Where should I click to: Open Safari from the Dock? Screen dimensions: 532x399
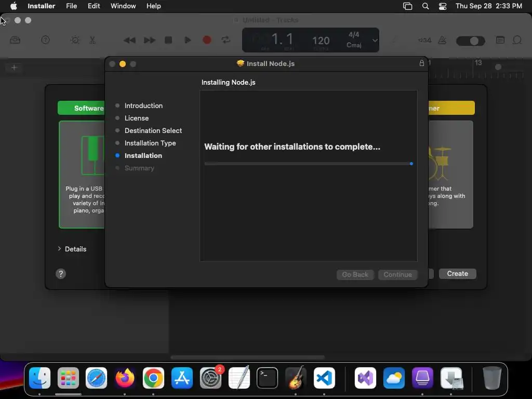pos(96,378)
